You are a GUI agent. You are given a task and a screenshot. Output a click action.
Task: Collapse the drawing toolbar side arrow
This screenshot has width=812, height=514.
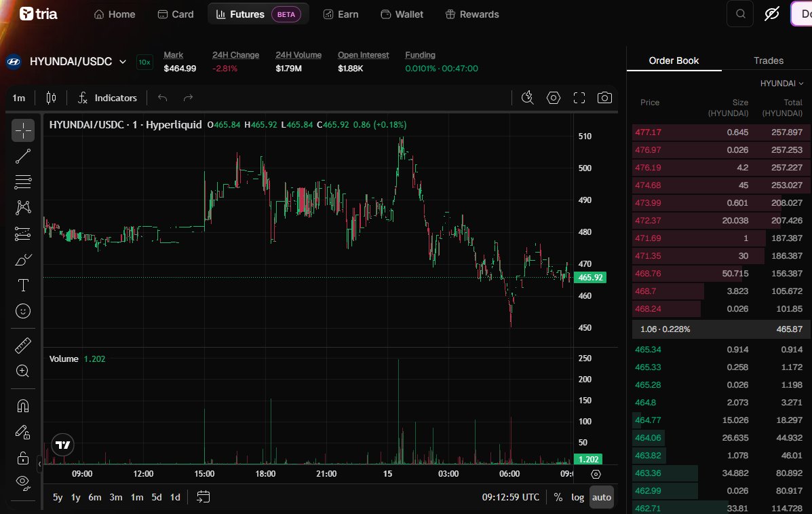click(x=39, y=464)
